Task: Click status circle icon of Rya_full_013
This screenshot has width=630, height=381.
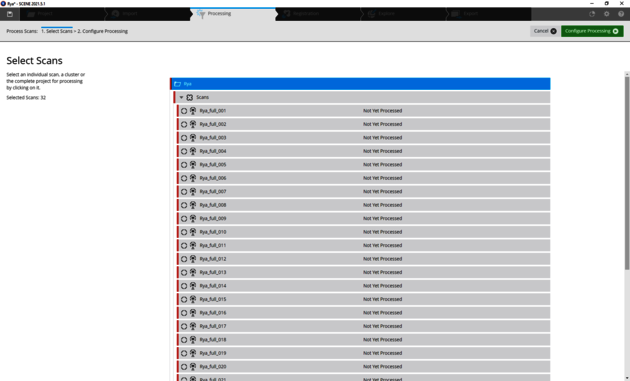Action: 184,272
